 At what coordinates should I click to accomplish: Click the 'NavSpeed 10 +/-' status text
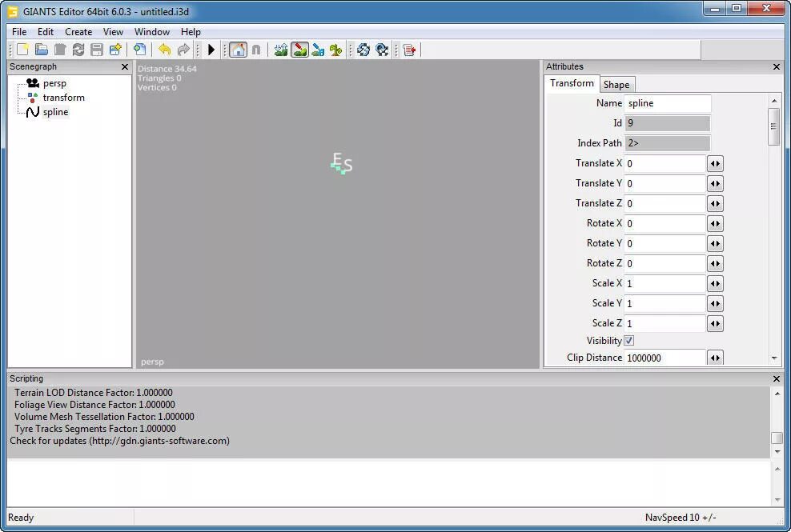pyautogui.click(x=681, y=518)
